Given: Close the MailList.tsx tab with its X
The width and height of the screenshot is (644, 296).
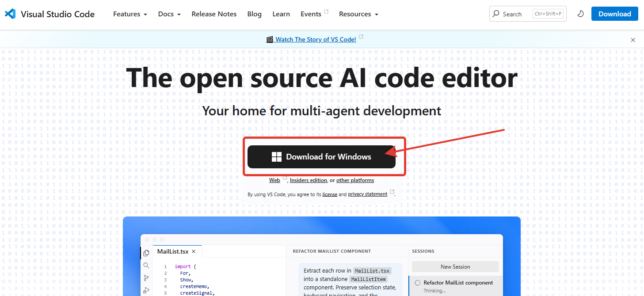Looking at the screenshot, I should coord(194,251).
